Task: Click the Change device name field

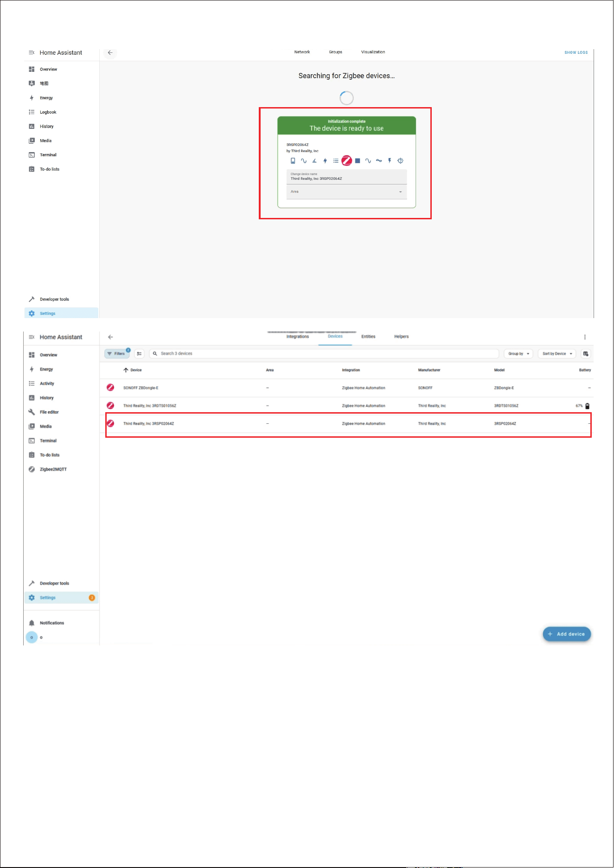Action: (x=346, y=177)
